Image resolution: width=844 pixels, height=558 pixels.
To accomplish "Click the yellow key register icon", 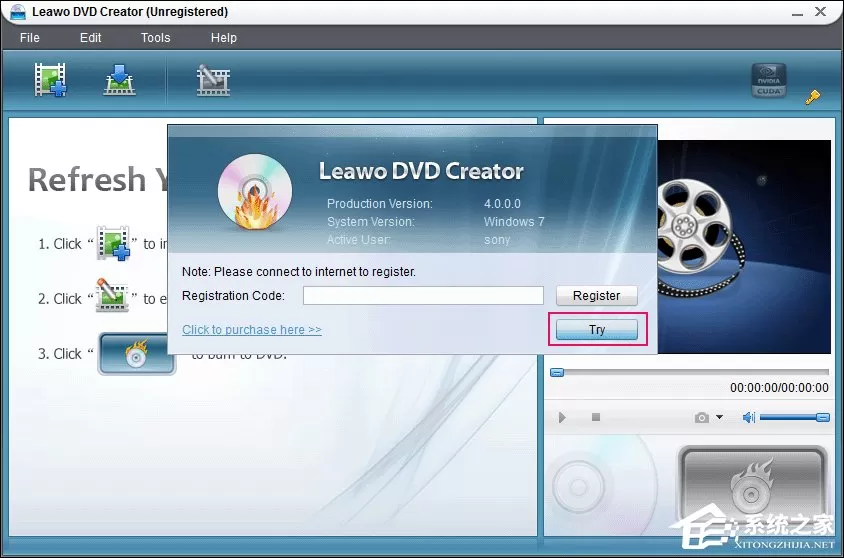I will [813, 97].
